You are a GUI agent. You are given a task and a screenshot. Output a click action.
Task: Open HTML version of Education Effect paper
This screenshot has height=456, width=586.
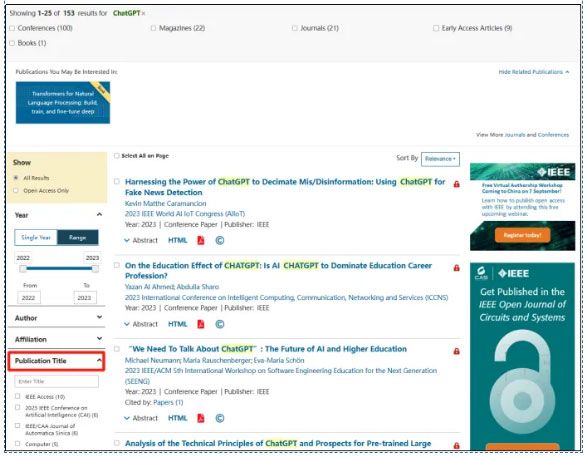178,324
